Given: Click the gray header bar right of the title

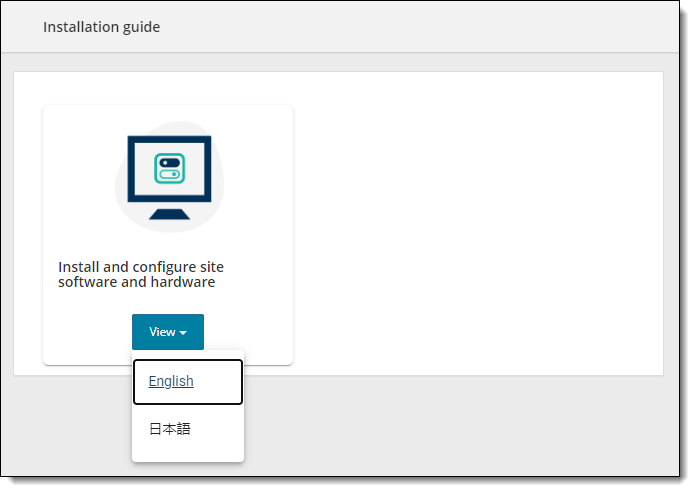Looking at the screenshot, I should (x=420, y=27).
